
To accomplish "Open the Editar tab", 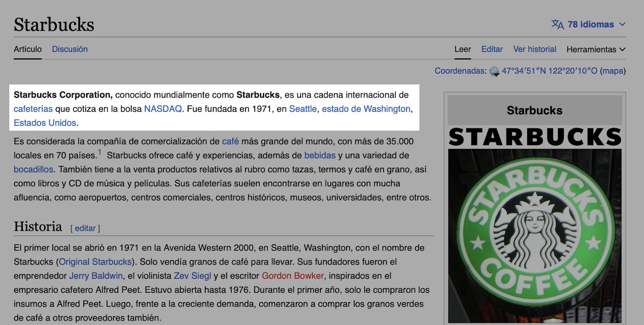I will [492, 49].
